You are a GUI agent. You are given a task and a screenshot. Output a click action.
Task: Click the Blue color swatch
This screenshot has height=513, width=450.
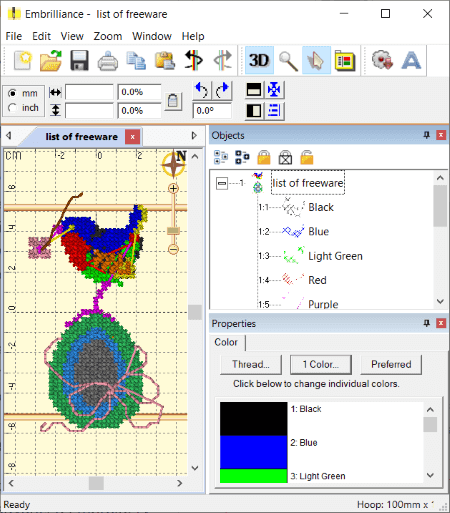pyautogui.click(x=253, y=452)
